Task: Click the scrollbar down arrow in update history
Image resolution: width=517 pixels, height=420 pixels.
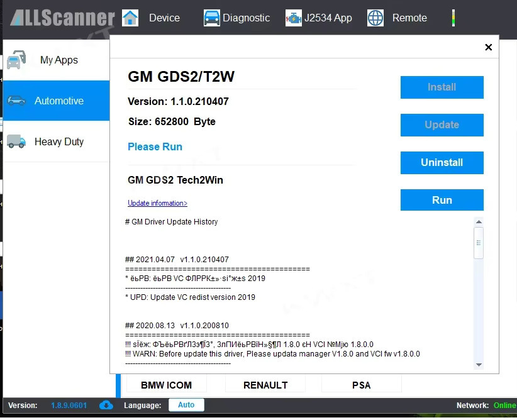Action: pyautogui.click(x=479, y=365)
